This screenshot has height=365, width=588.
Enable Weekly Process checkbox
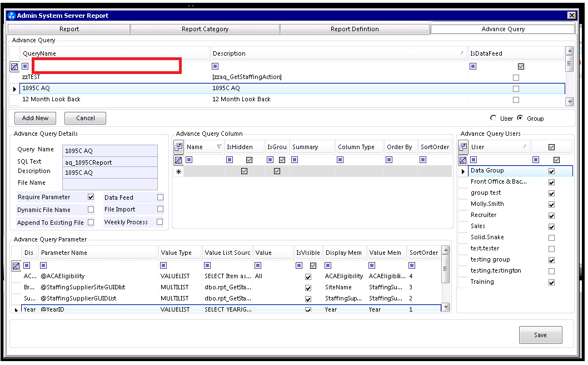click(160, 221)
